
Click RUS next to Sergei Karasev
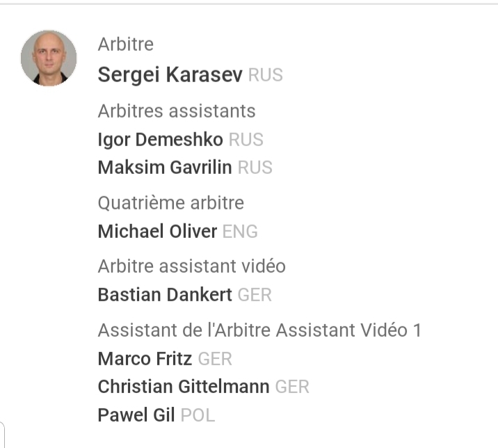[265, 75]
